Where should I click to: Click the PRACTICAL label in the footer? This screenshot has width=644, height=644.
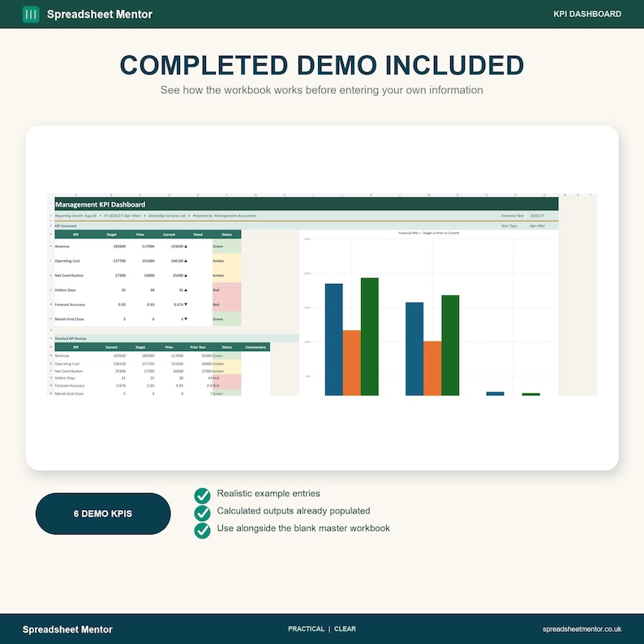[x=306, y=629]
